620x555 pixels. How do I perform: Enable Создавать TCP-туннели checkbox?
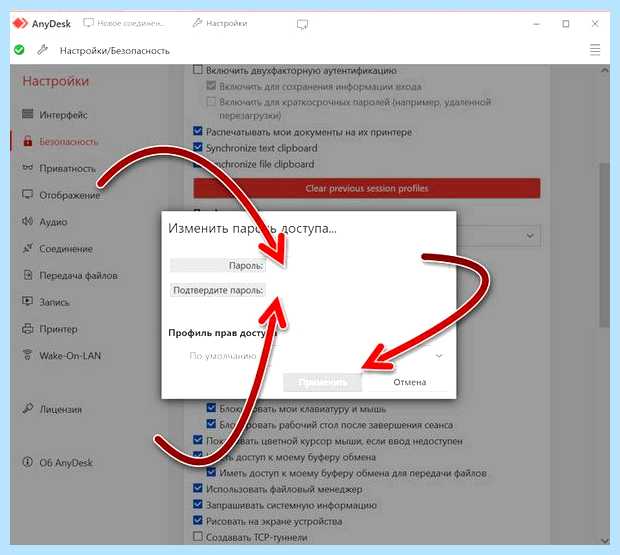[x=198, y=536]
